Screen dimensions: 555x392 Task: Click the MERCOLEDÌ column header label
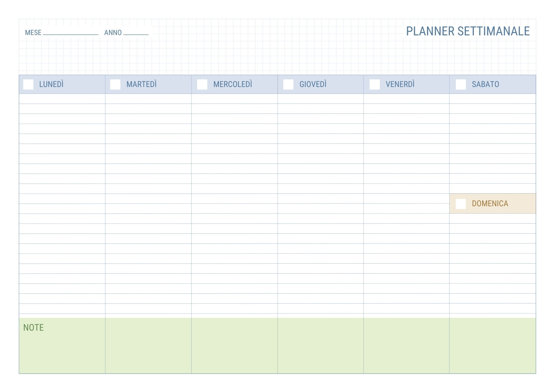pos(233,84)
